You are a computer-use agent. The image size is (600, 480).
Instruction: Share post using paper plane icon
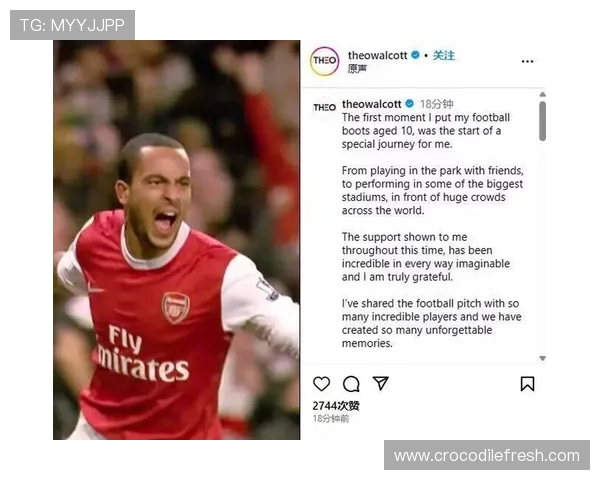pyautogui.click(x=381, y=383)
